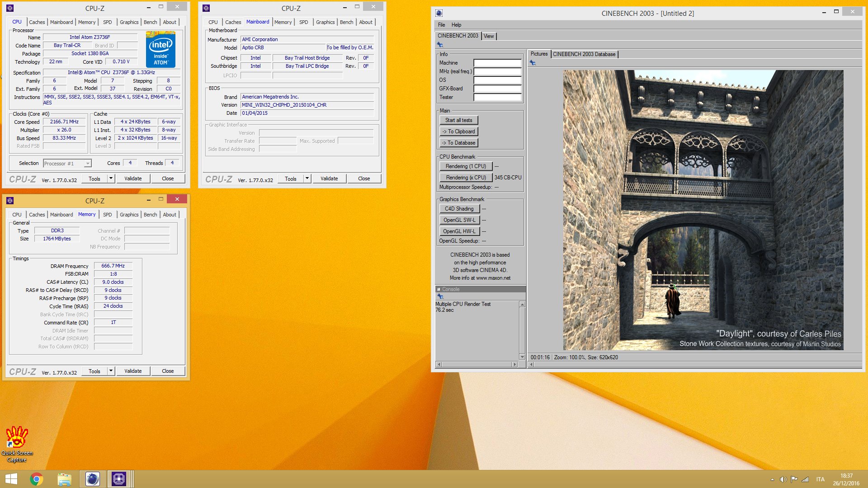
Task: Run the OpenGL HW-L benchmark
Action: 459,231
